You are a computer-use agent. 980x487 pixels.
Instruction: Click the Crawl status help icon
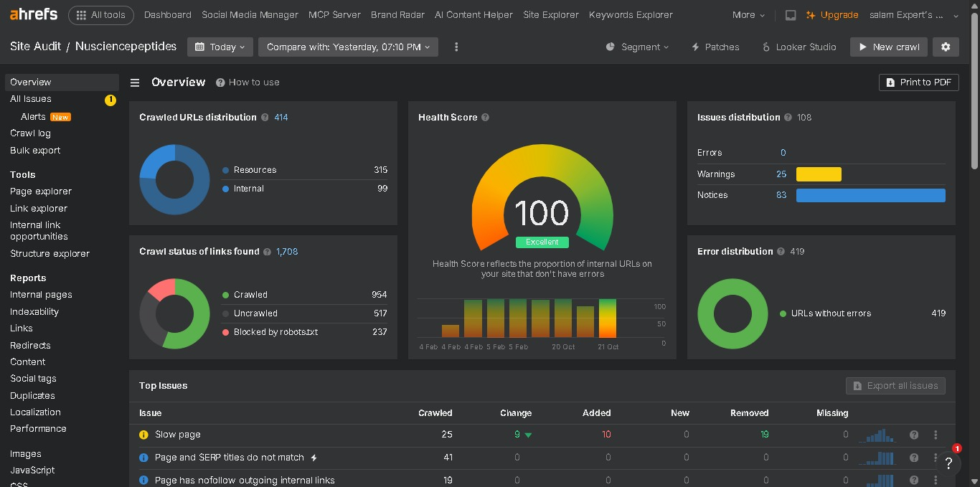(x=267, y=252)
